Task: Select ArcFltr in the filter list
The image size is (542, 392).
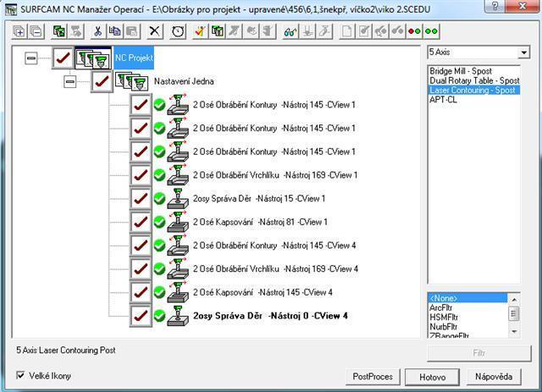Action: pyautogui.click(x=440, y=307)
